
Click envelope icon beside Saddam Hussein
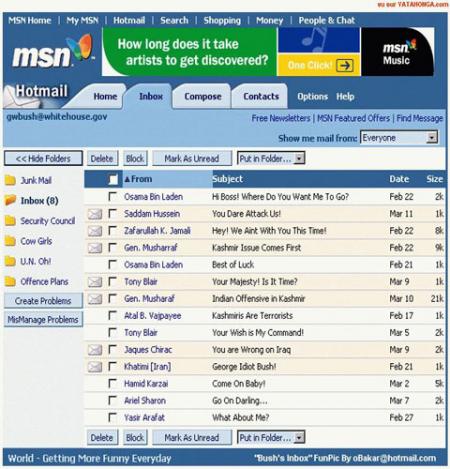(x=95, y=214)
